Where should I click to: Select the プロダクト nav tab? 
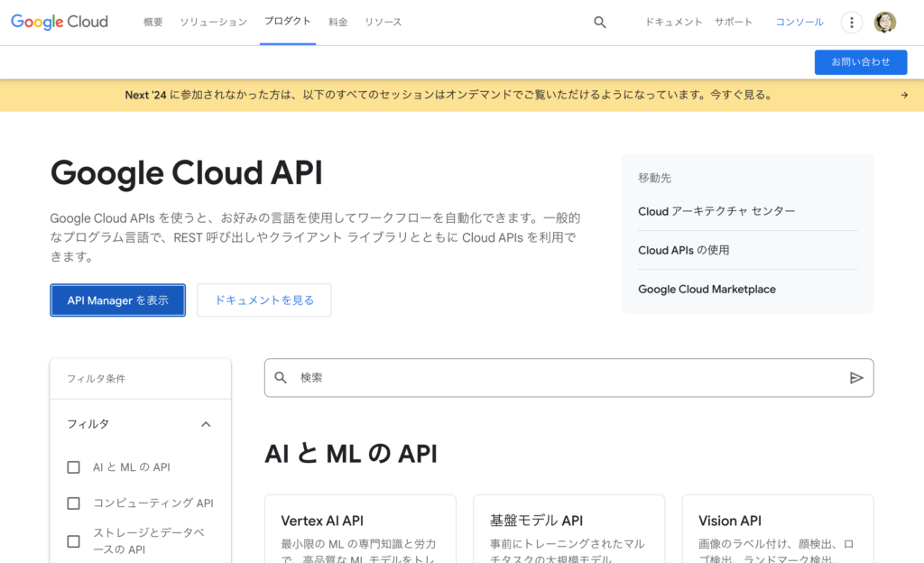pyautogui.click(x=288, y=21)
